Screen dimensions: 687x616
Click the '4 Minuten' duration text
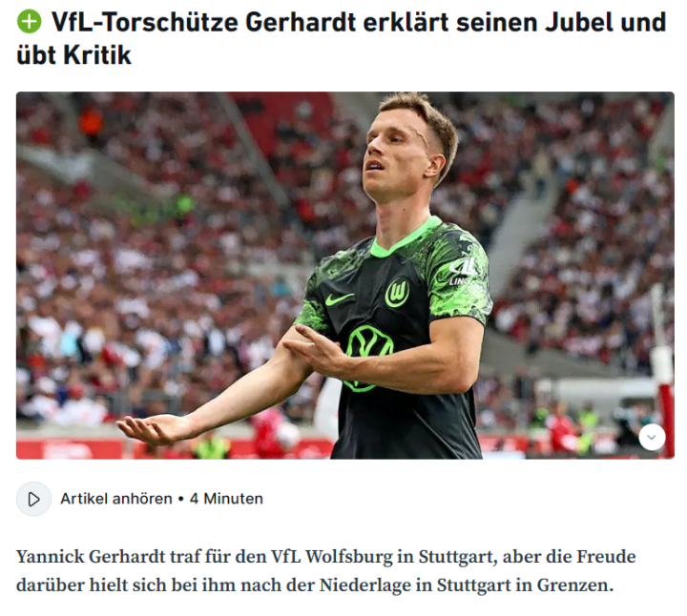pyautogui.click(x=226, y=499)
